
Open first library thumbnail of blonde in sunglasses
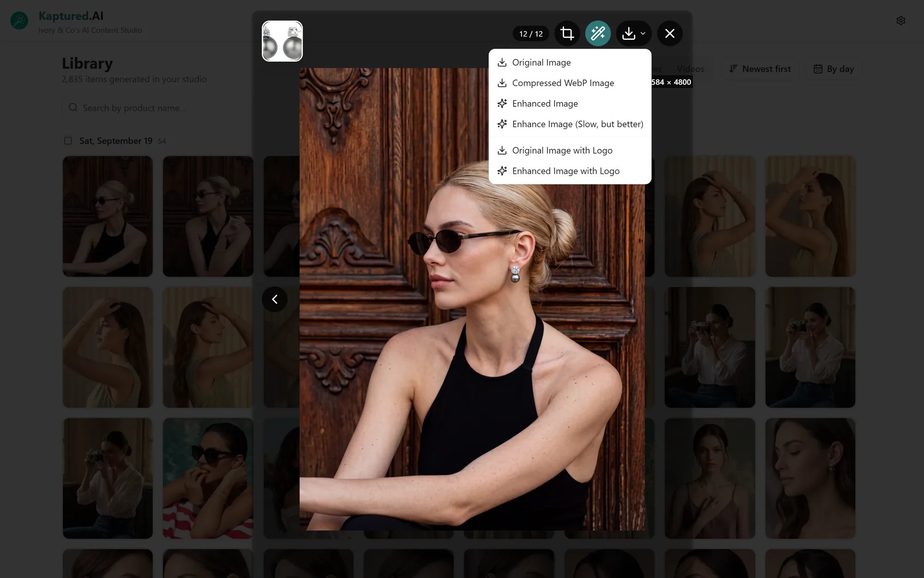[108, 216]
